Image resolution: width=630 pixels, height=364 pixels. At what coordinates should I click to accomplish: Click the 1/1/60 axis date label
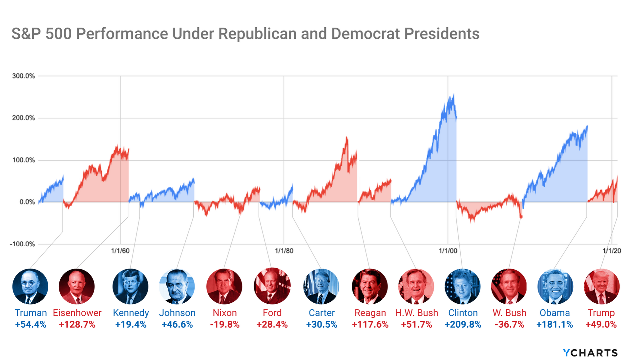click(x=120, y=251)
